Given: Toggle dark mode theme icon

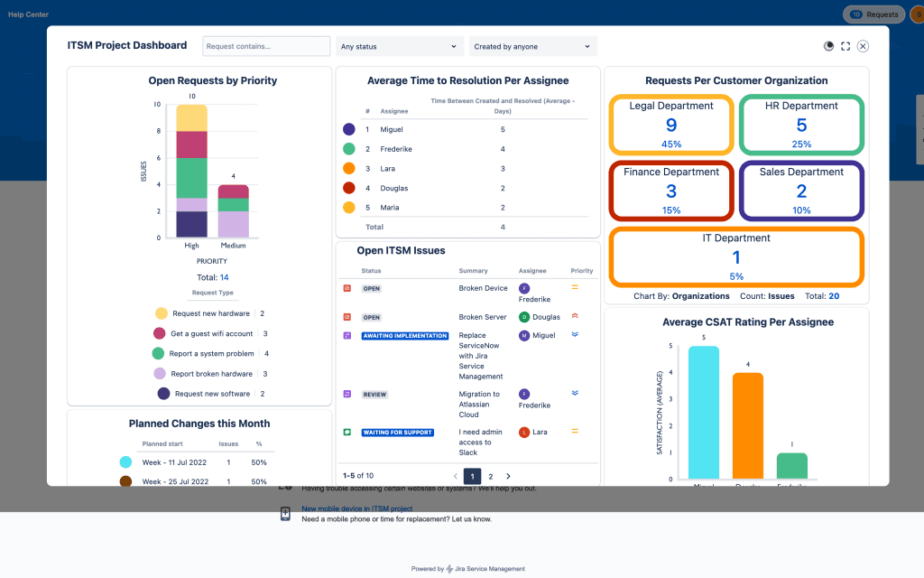Looking at the screenshot, I should click(828, 46).
